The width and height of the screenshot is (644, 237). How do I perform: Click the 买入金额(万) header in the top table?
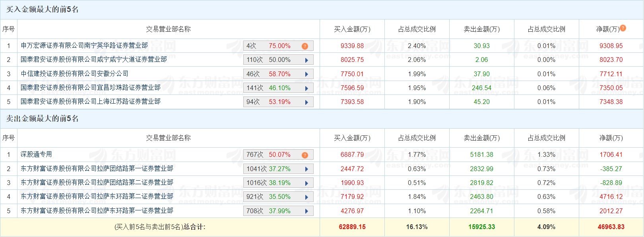click(x=352, y=29)
